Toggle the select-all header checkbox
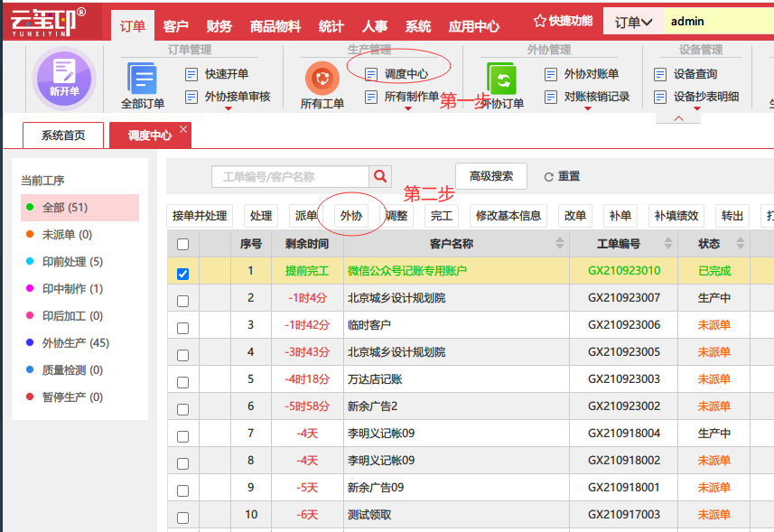Viewport: 774px width, 532px height. tap(182, 244)
